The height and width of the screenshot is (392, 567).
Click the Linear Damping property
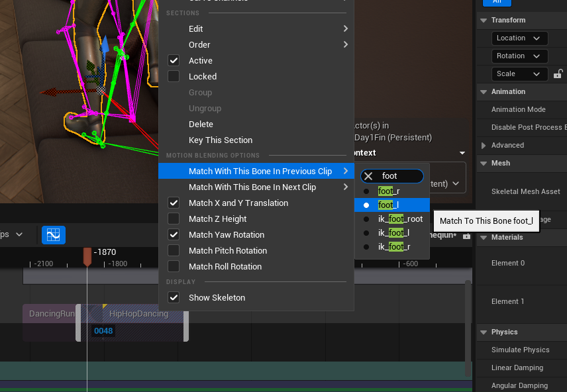pos(517,367)
